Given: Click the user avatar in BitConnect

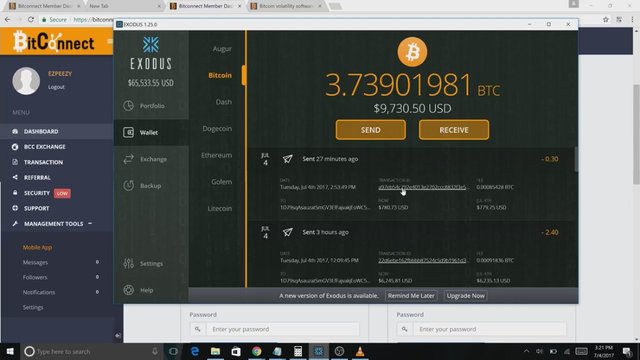Looking at the screenshot, I should pyautogui.click(x=26, y=81).
